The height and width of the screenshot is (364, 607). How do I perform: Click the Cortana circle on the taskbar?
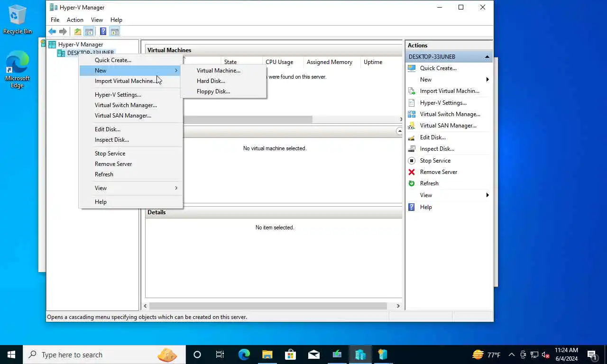197,355
